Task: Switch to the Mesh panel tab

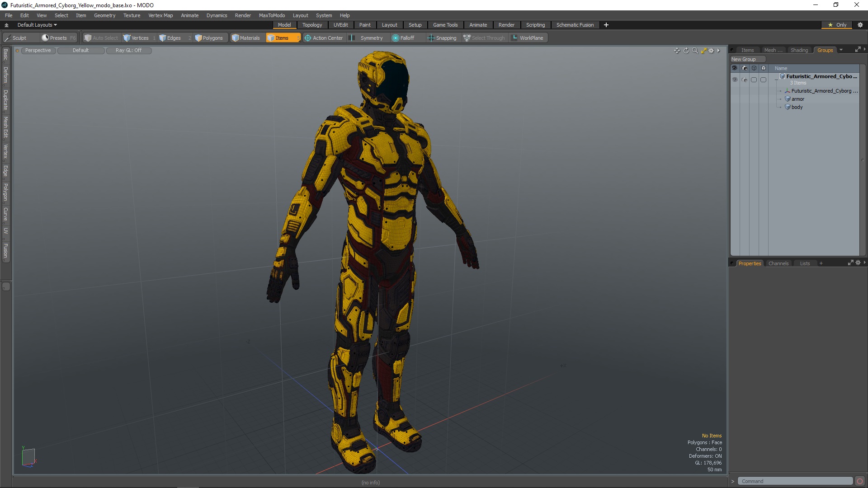Action: tap(773, 50)
